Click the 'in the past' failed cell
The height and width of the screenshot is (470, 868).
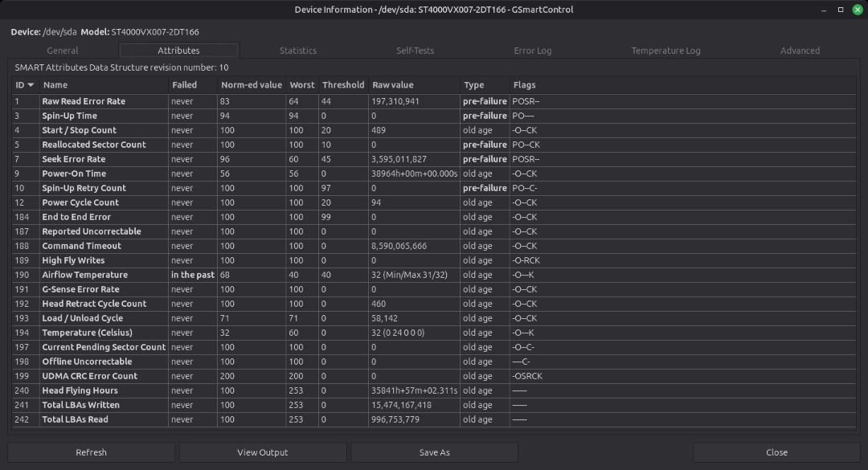pos(193,275)
